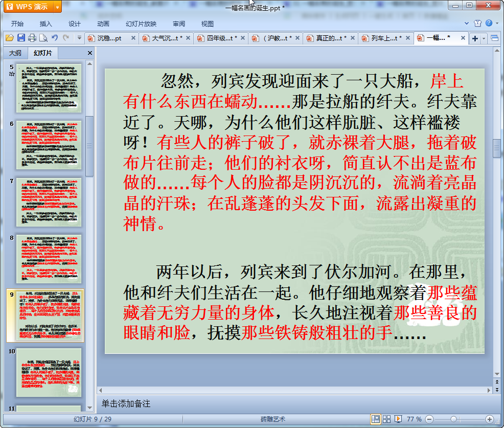This screenshot has width=504, height=428.
Task: Click horizontal scrollbar right arrow
Action: [489, 390]
